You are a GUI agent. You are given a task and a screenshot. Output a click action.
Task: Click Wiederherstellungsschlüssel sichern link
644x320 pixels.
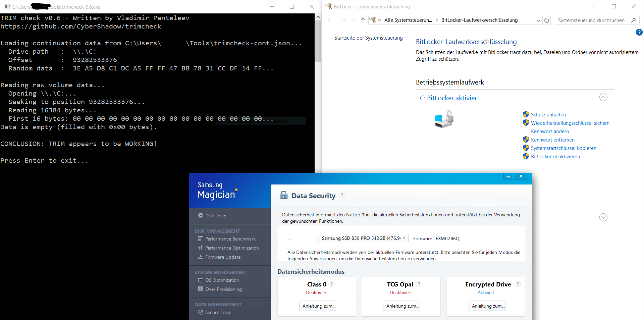coord(570,123)
